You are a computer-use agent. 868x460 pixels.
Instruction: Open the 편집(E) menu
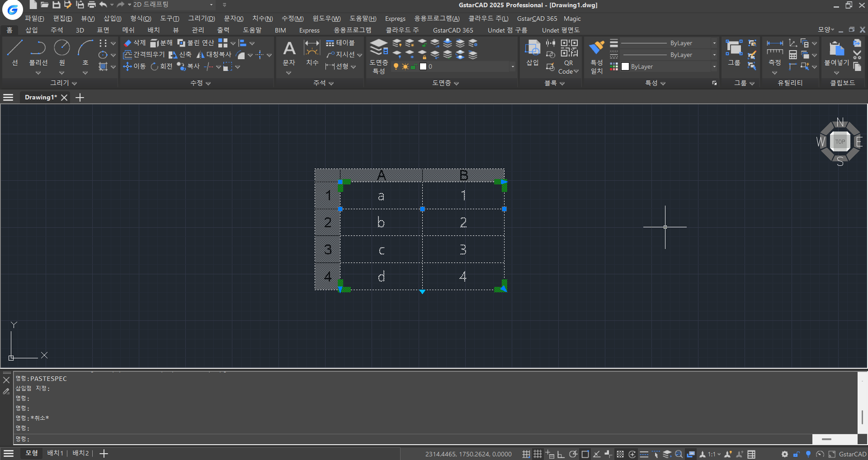coord(62,19)
